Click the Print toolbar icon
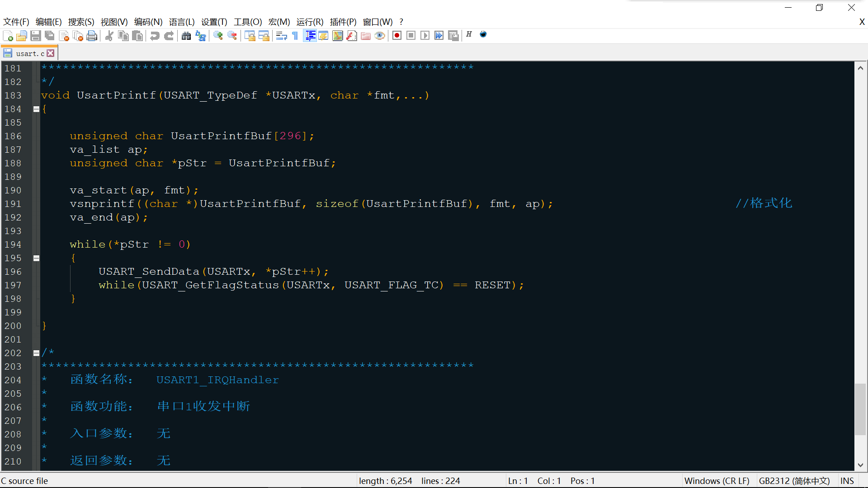 click(x=92, y=36)
